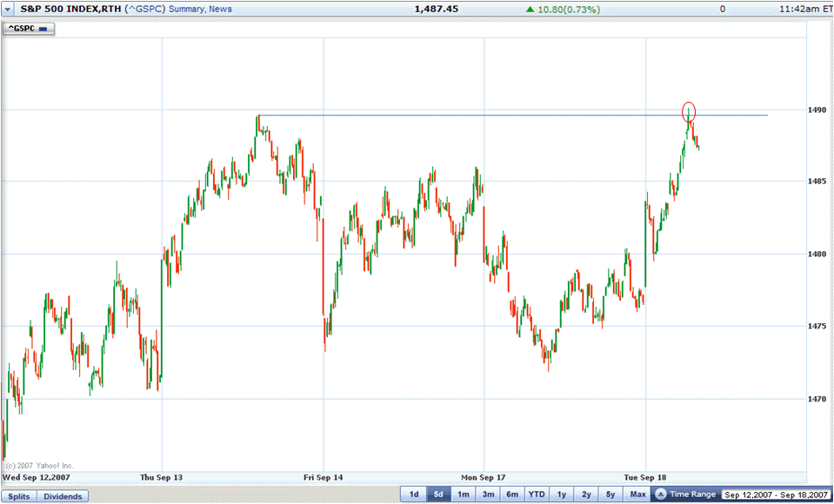Image resolution: width=834 pixels, height=504 pixels.
Task: Click the ^GSPC ticker symbol in header
Action: click(145, 9)
